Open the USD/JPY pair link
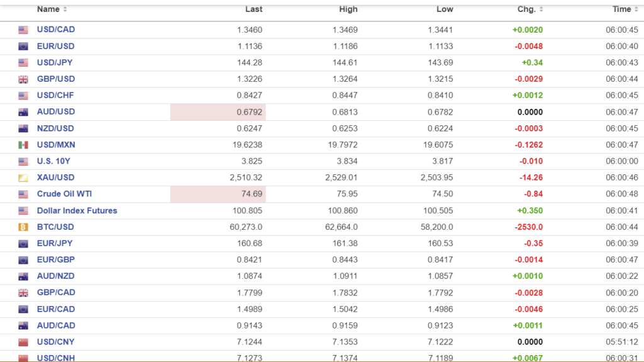Viewport: 644px width, 362px height. click(x=55, y=62)
